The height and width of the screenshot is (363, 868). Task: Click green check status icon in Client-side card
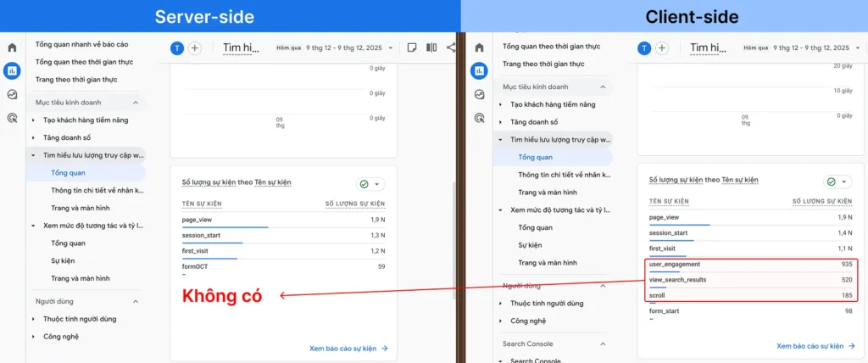(x=831, y=181)
